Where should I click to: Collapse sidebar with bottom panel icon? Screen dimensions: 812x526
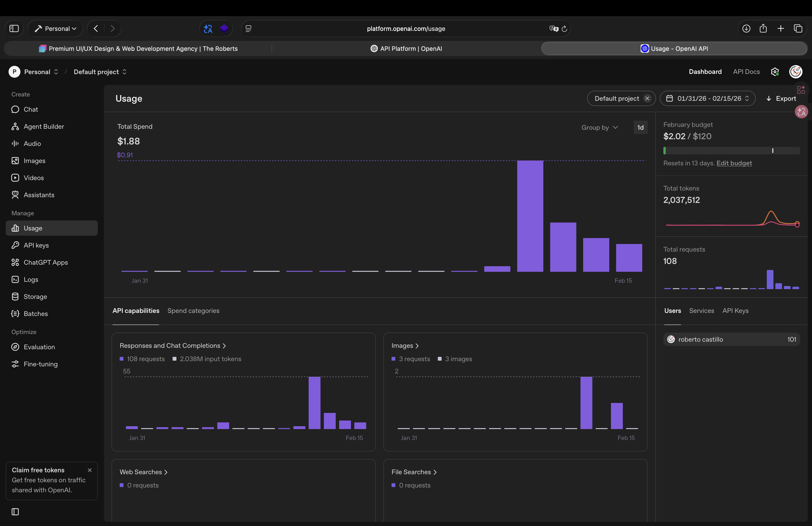tap(15, 511)
